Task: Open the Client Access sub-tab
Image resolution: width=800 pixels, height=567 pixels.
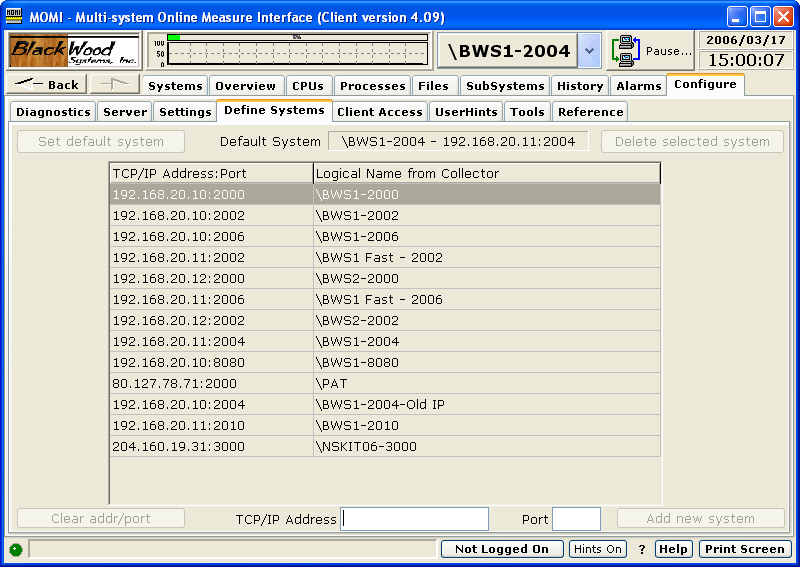Action: pyautogui.click(x=380, y=112)
